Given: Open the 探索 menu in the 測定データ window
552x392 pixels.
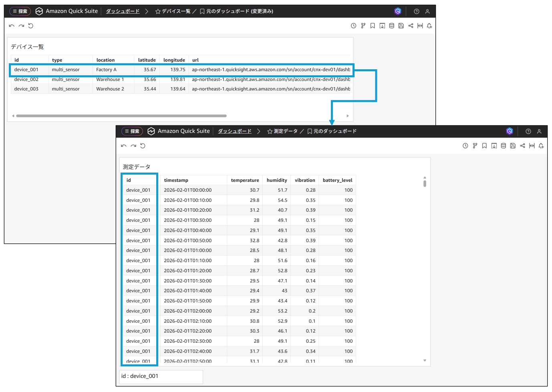Looking at the screenshot, I should 132,131.
